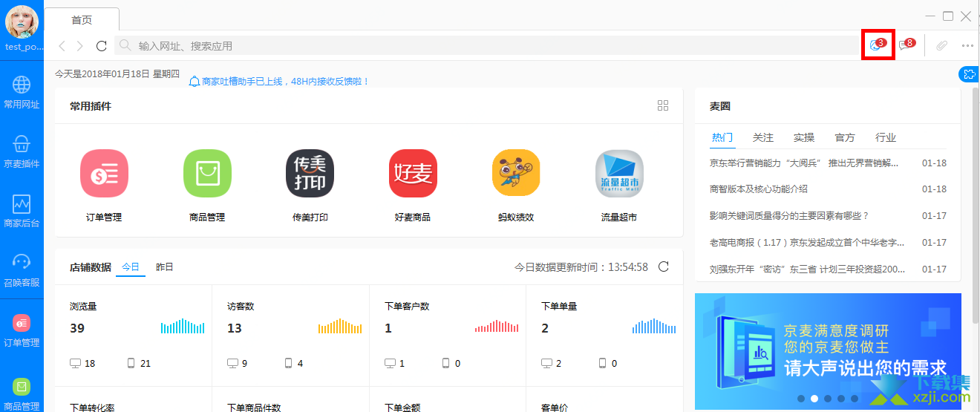Go forward with the right arrow
This screenshot has width=980, height=412.
[x=80, y=46]
